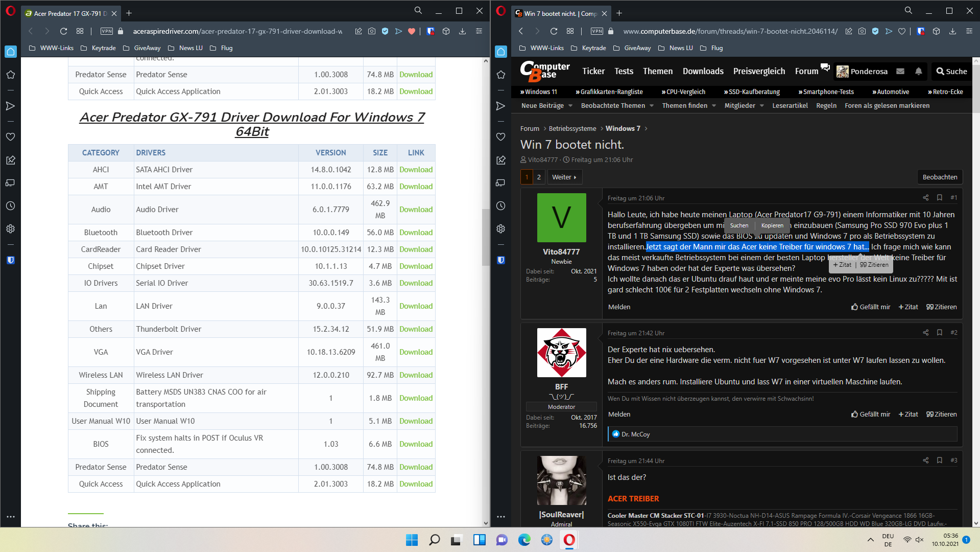Share post #1 via share icon
The width and height of the screenshot is (980, 552).
pos(926,198)
